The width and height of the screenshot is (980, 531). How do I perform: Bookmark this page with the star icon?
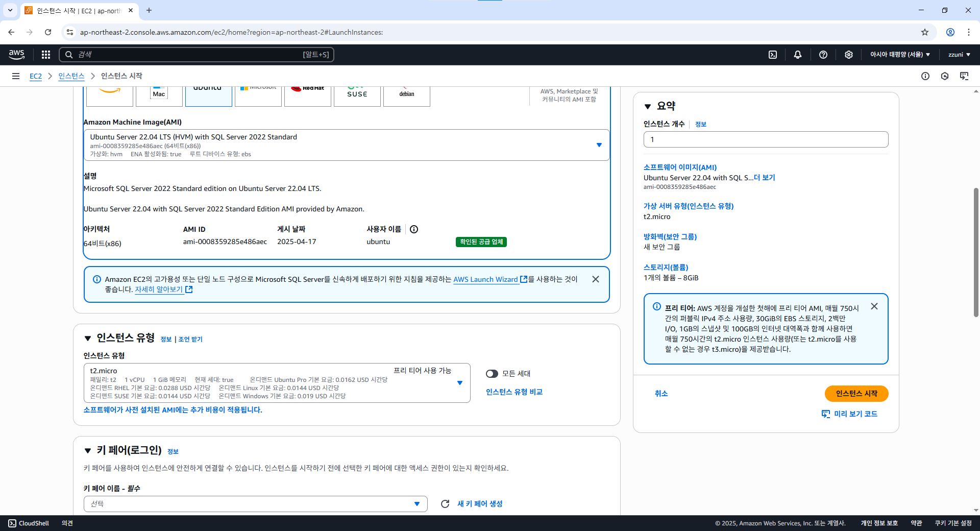[925, 32]
